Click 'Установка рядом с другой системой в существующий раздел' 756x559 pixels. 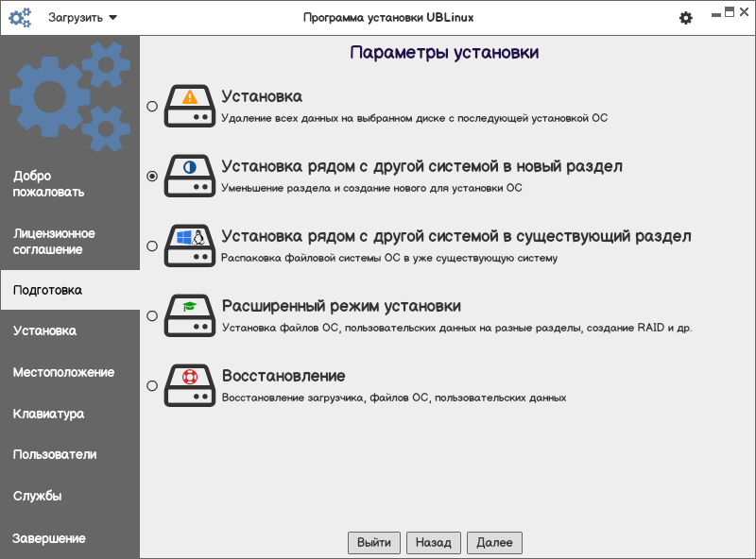click(456, 237)
